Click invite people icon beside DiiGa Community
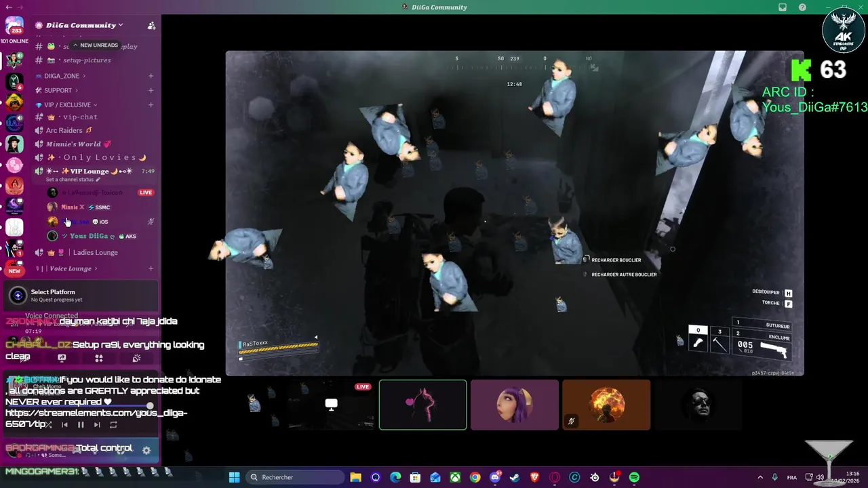This screenshot has width=868, height=488. [151, 25]
